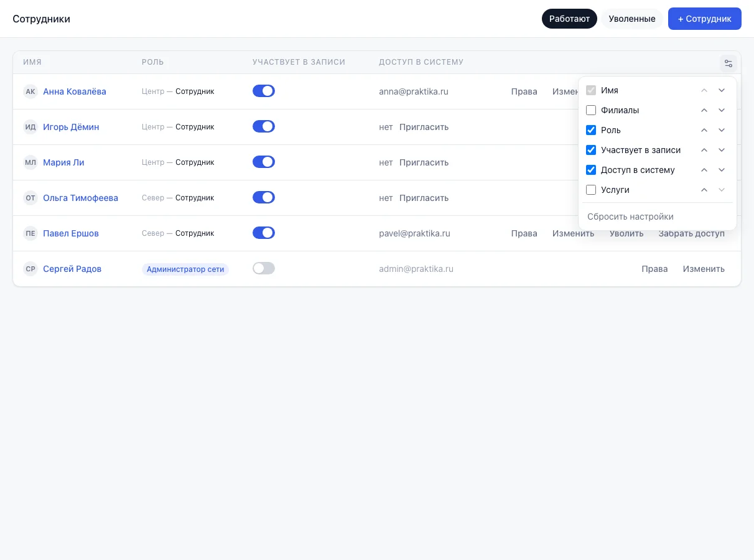Move the Участвует в записи column up
The height and width of the screenshot is (560, 754).
[704, 150]
